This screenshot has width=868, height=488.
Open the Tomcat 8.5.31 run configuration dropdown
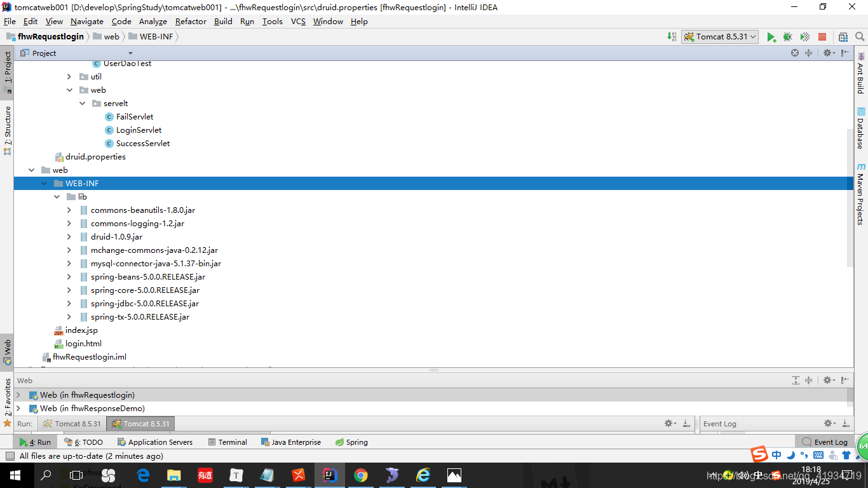pyautogui.click(x=721, y=37)
